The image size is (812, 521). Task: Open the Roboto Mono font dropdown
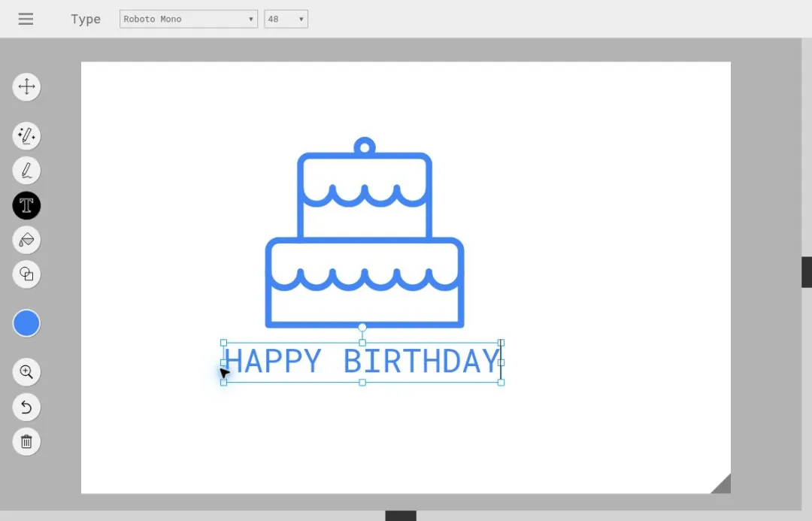(189, 19)
